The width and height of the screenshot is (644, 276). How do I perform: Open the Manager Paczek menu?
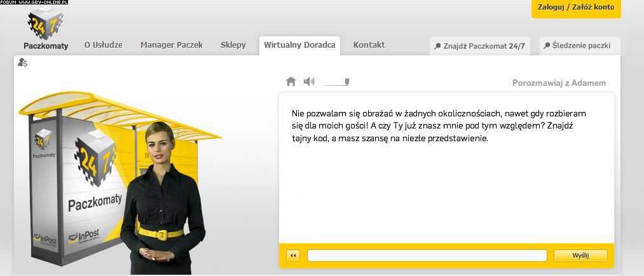[x=172, y=45]
